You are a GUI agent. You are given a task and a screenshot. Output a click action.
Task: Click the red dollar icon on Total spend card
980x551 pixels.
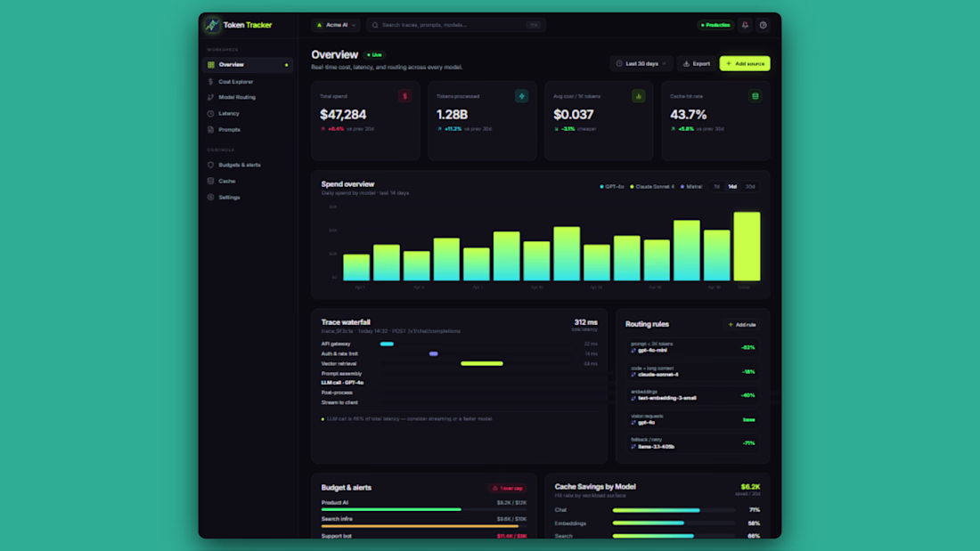[x=404, y=96]
